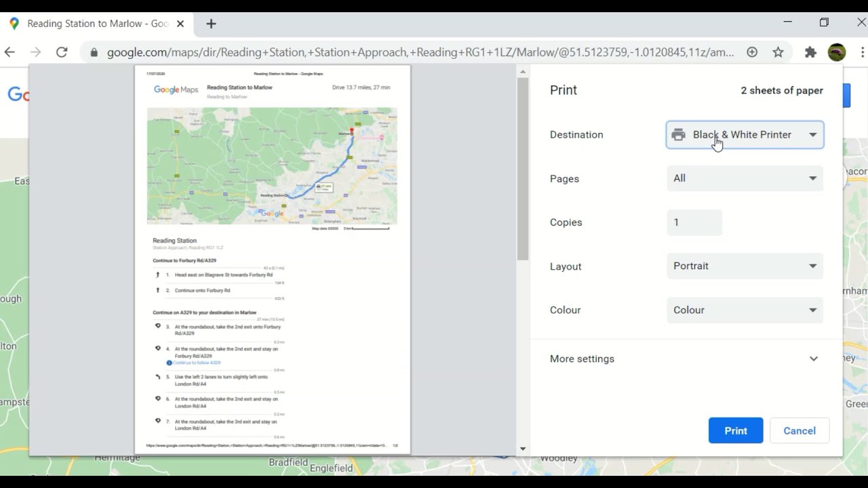Open the Destination printer dropdown
Image resolution: width=868 pixels, height=488 pixels.
tap(745, 135)
